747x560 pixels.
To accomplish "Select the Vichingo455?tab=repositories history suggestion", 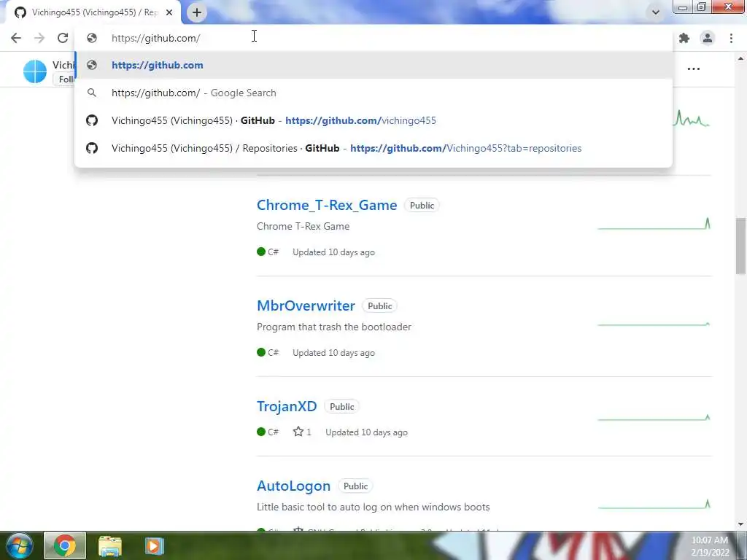I will 373,148.
